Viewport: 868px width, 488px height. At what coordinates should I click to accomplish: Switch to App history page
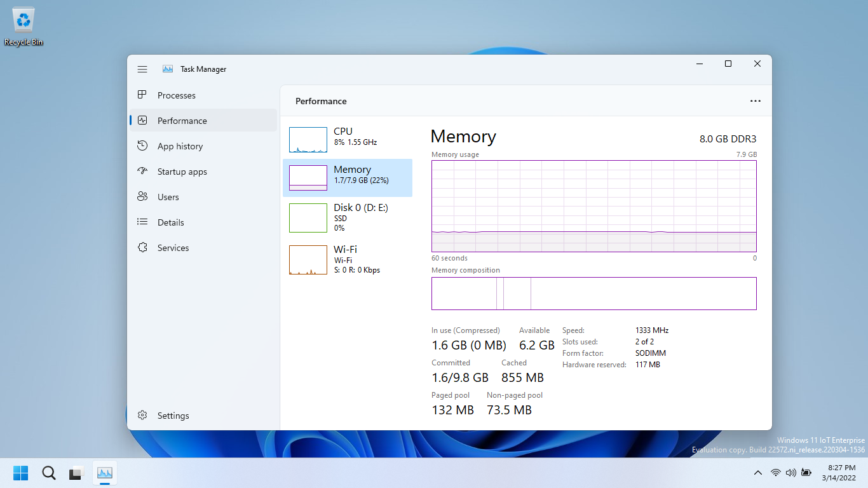tap(203, 146)
